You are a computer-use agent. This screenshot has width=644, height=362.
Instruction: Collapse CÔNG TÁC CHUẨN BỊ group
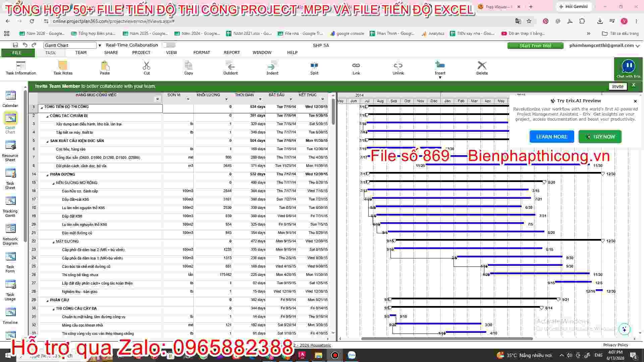pos(47,116)
